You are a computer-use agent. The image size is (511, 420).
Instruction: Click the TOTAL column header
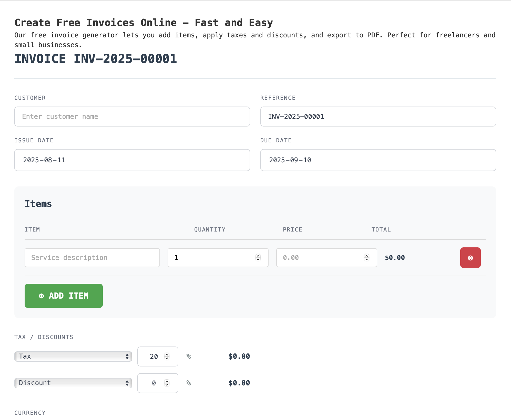point(381,229)
